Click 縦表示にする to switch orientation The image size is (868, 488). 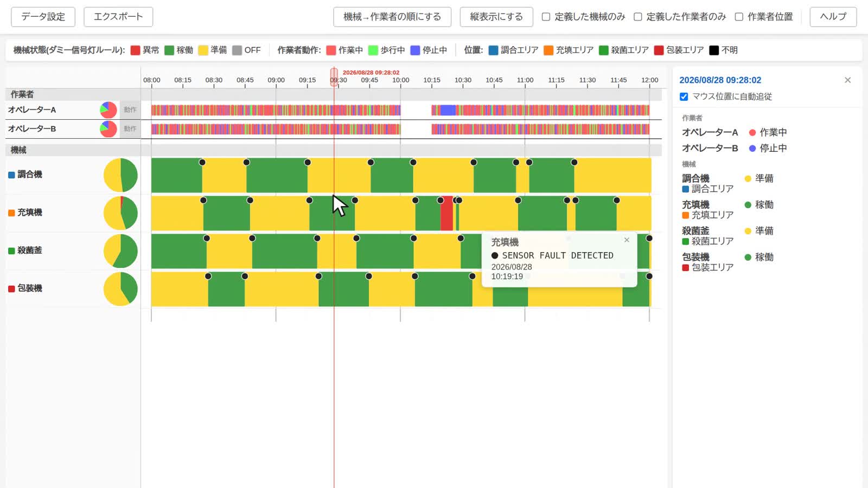496,17
